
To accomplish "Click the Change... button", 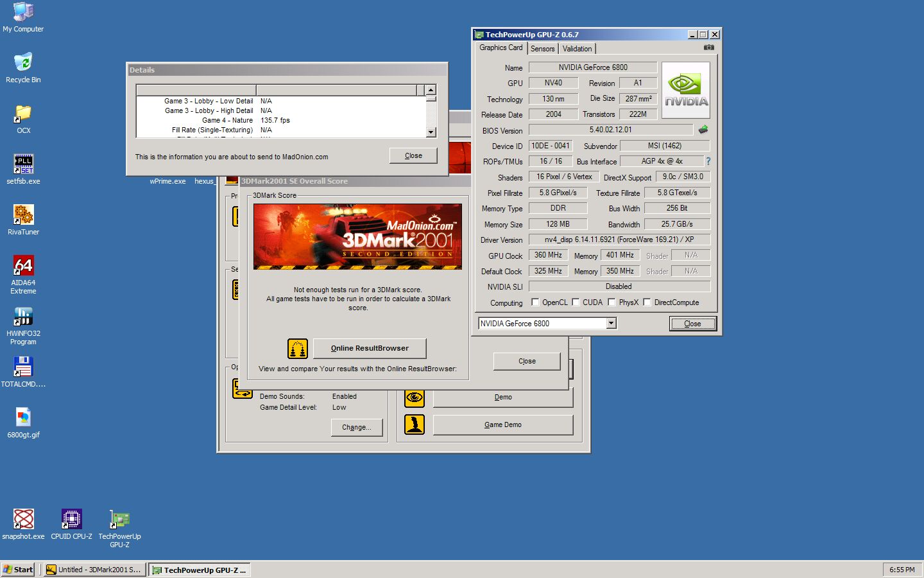I will coord(357,427).
